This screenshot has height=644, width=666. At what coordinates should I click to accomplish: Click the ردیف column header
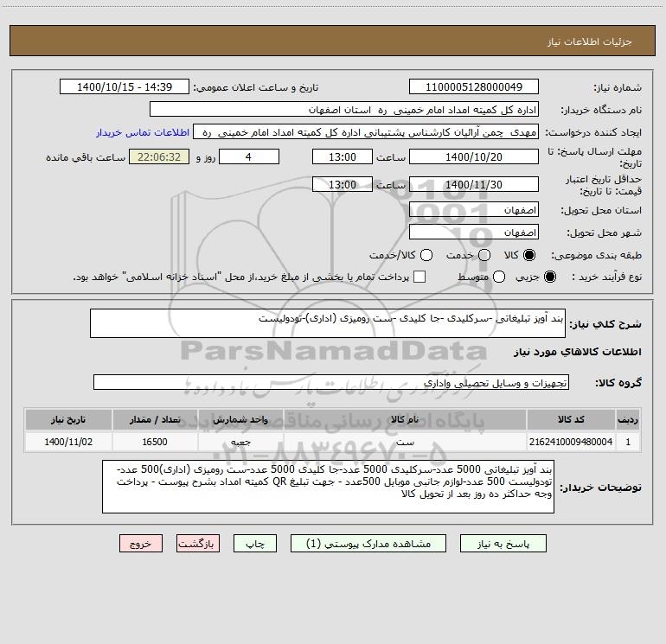[628, 419]
